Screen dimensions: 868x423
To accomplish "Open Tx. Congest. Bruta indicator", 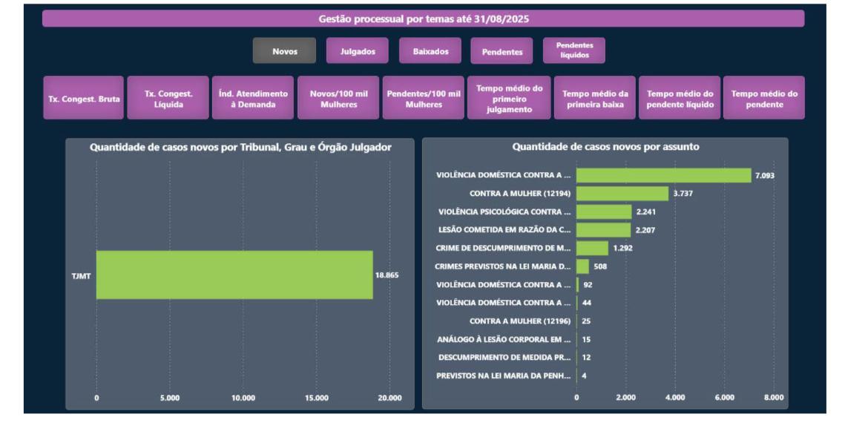I will click(x=84, y=98).
